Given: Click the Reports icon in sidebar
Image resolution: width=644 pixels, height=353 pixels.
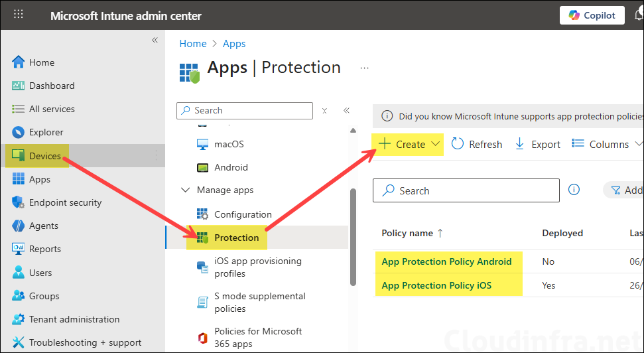Looking at the screenshot, I should point(18,249).
